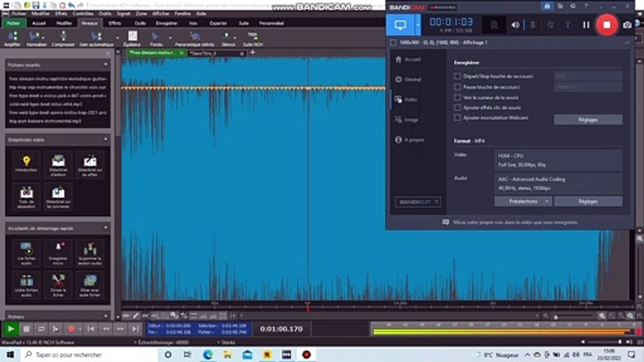644x362 pixels.
Task: Open Bandicam screen mode dropdown arrow
Action: click(418, 25)
